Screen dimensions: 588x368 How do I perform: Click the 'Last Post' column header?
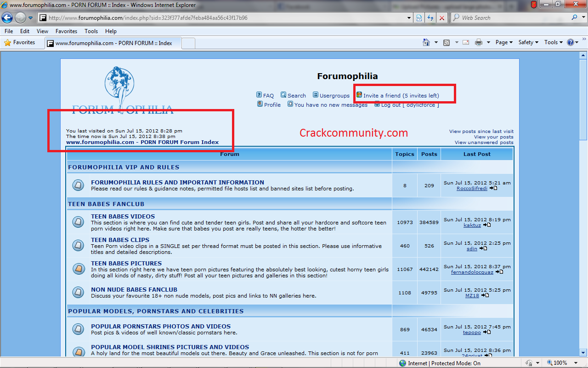tap(477, 154)
